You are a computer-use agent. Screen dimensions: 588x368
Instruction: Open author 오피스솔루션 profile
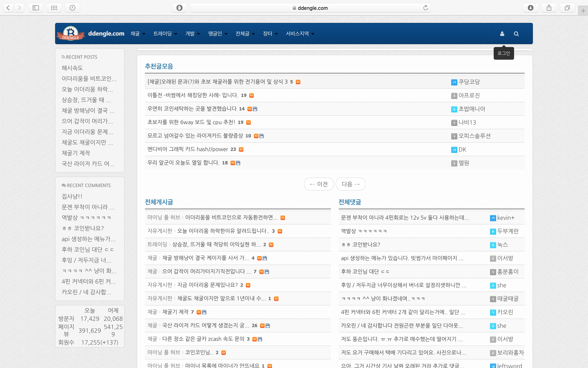pos(474,136)
